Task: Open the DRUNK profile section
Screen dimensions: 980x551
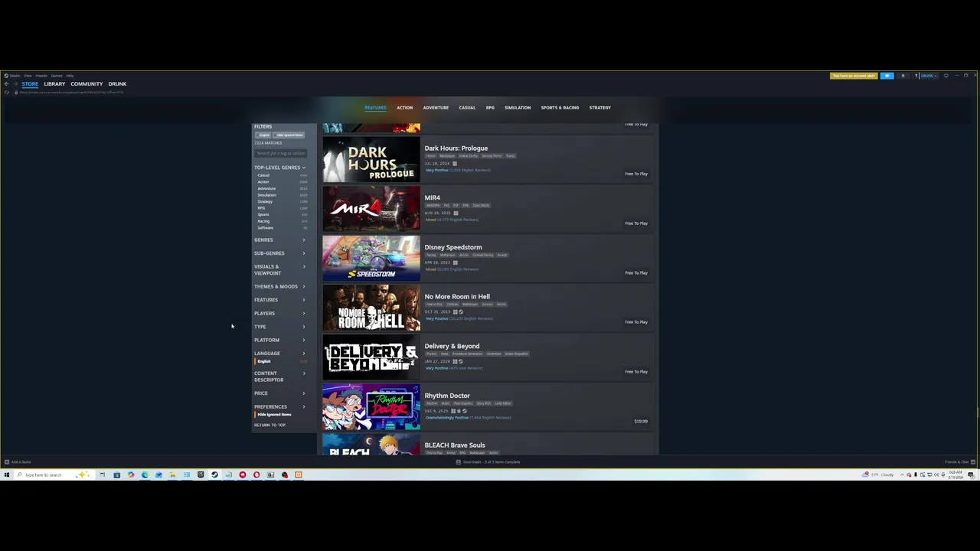Action: (x=117, y=83)
